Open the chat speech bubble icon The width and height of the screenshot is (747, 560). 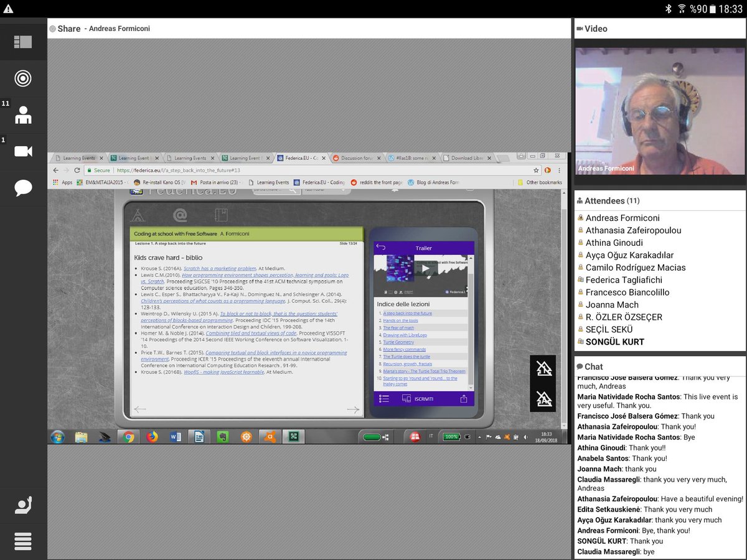(x=23, y=188)
